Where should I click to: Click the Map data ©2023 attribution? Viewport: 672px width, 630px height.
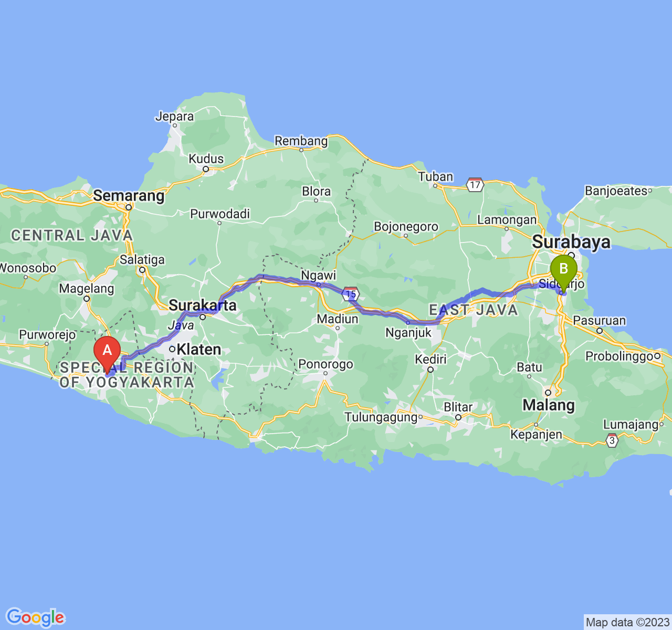click(627, 623)
